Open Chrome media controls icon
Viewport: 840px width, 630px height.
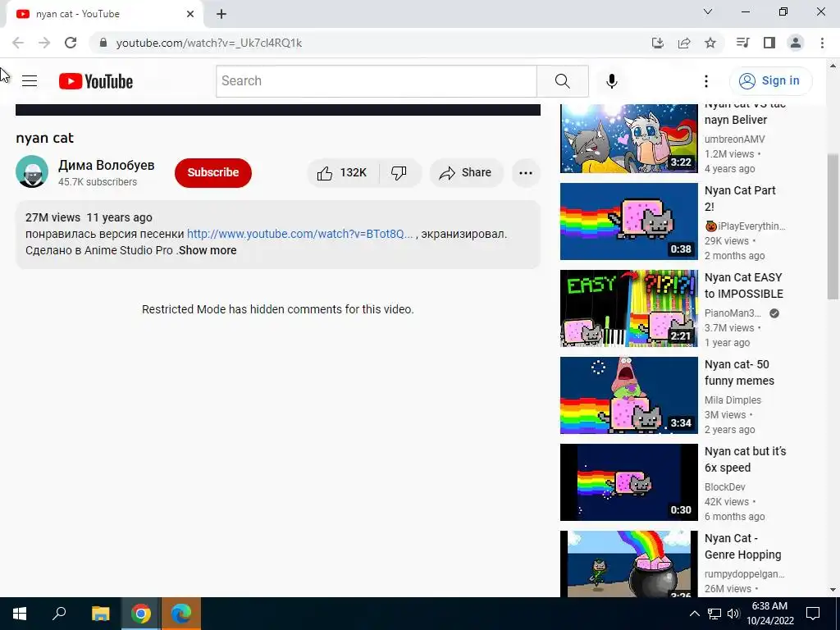(x=742, y=43)
